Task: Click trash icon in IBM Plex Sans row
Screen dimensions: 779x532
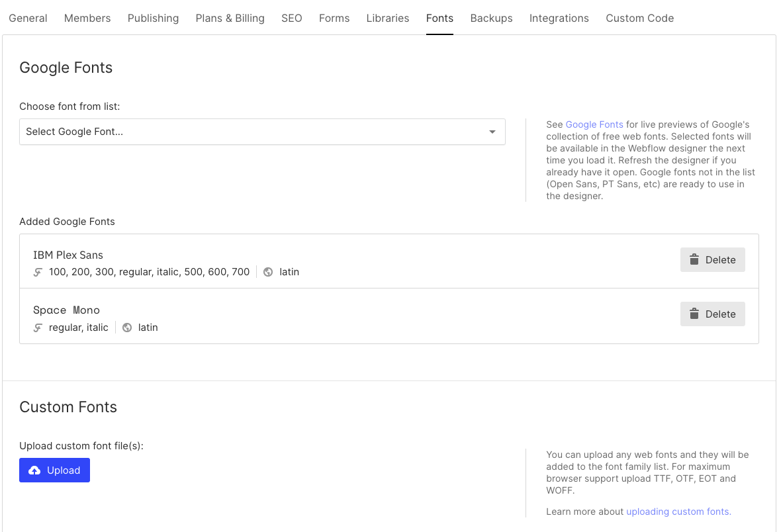Action: (x=694, y=259)
